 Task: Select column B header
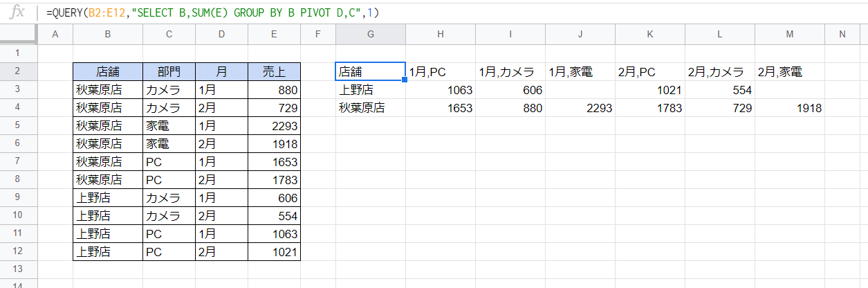point(108,35)
